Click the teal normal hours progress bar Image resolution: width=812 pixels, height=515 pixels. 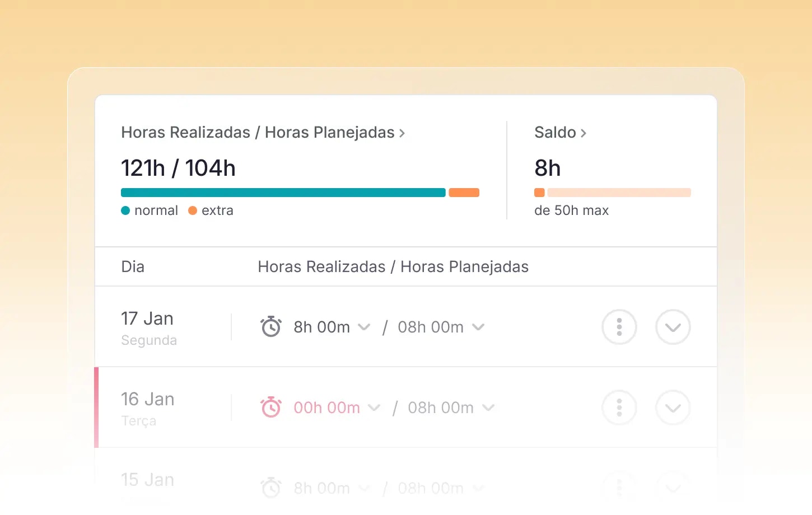click(283, 193)
